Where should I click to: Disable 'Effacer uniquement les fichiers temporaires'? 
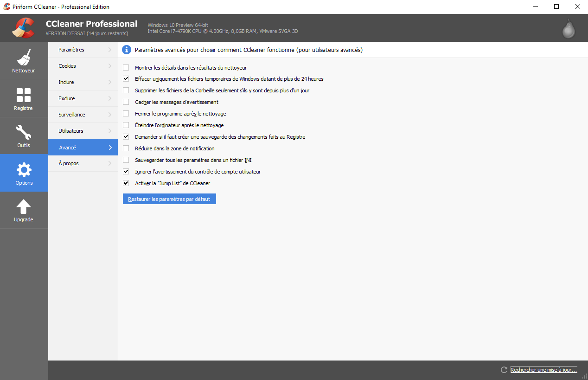126,78
